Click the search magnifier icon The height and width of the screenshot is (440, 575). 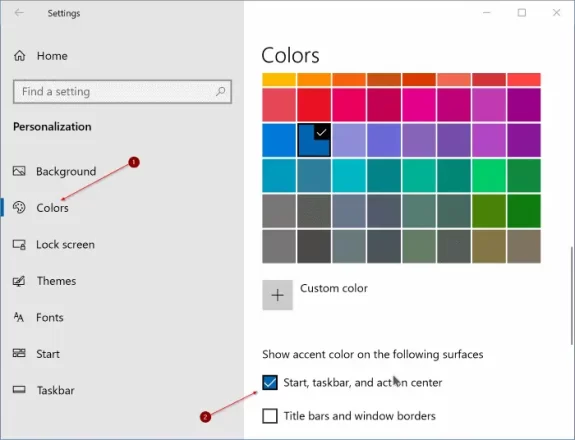pos(220,91)
